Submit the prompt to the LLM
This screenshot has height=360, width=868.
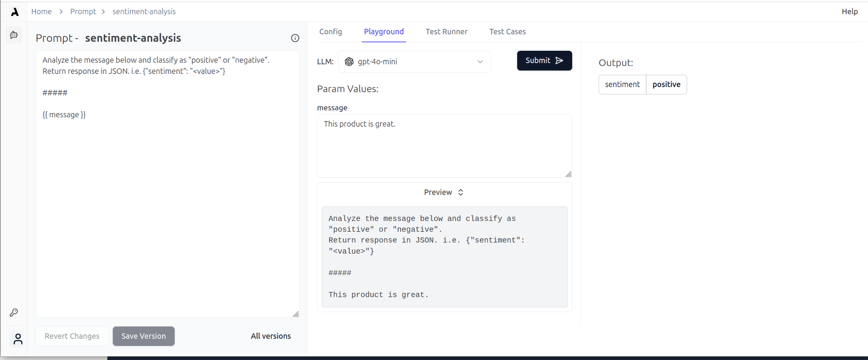pyautogui.click(x=544, y=60)
